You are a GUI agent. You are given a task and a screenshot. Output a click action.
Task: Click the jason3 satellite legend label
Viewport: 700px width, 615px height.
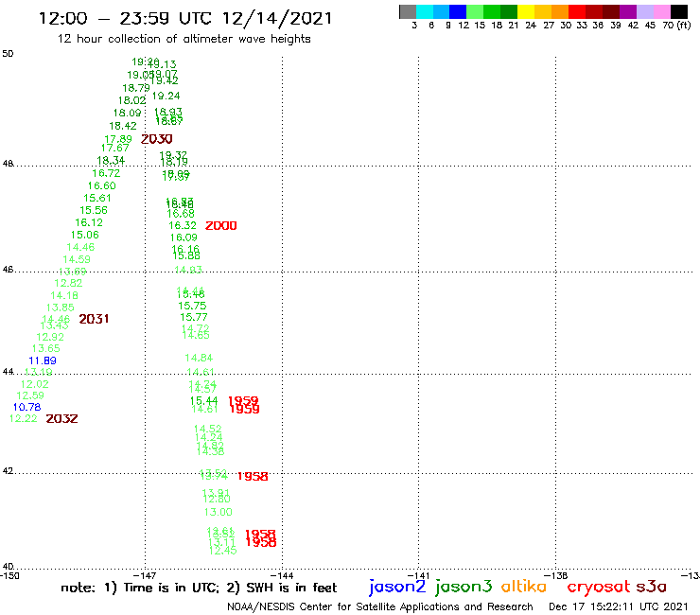coord(464,587)
